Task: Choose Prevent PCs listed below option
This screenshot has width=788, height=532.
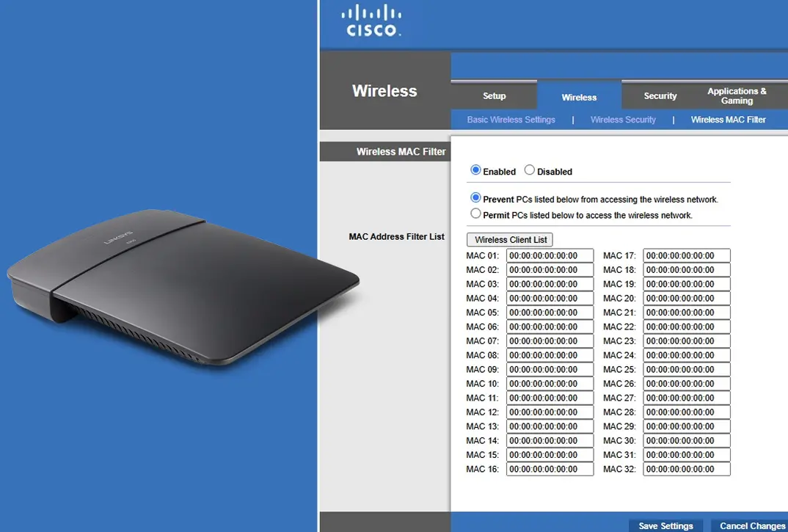Action: pos(475,197)
